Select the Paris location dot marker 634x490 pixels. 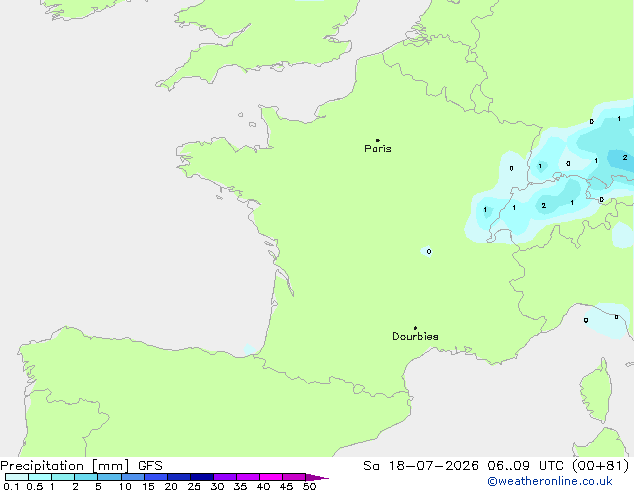(x=378, y=140)
